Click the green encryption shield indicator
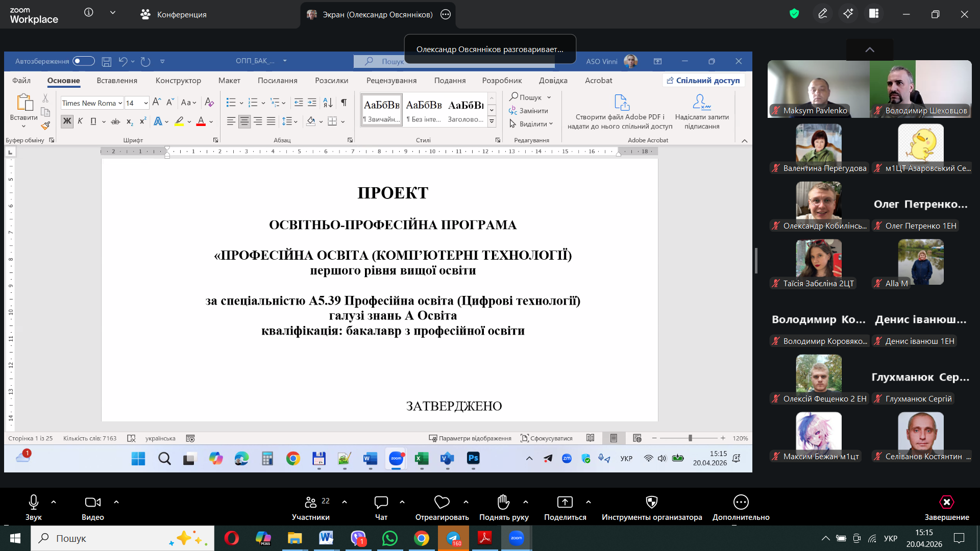The image size is (980, 551). pyautogui.click(x=794, y=14)
